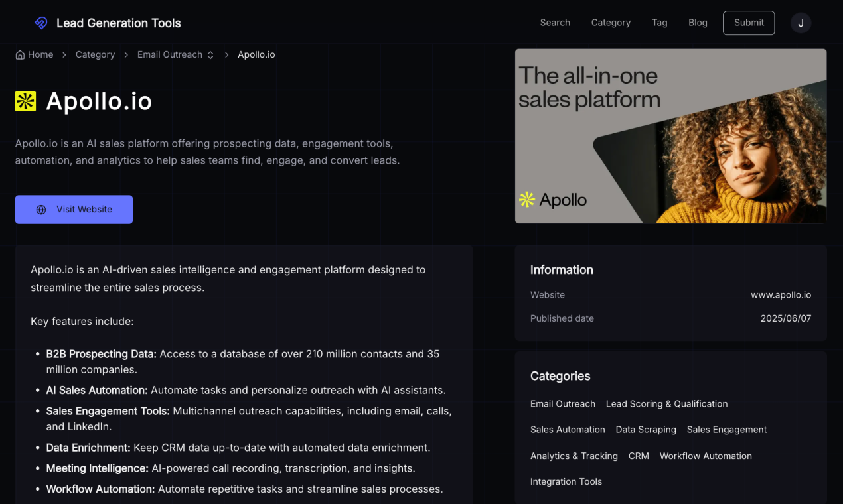Click the Visit Website button
843x504 pixels.
pyautogui.click(x=74, y=210)
